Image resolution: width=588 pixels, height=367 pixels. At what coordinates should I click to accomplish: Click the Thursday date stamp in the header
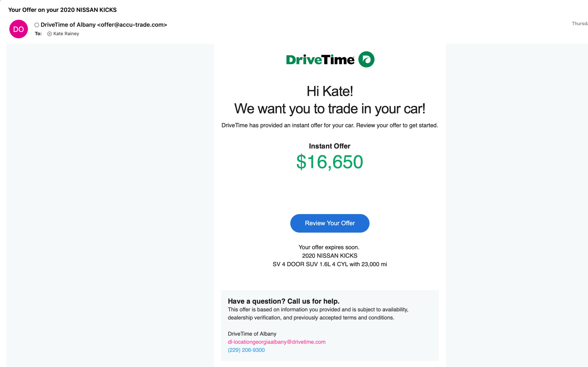[x=580, y=24]
